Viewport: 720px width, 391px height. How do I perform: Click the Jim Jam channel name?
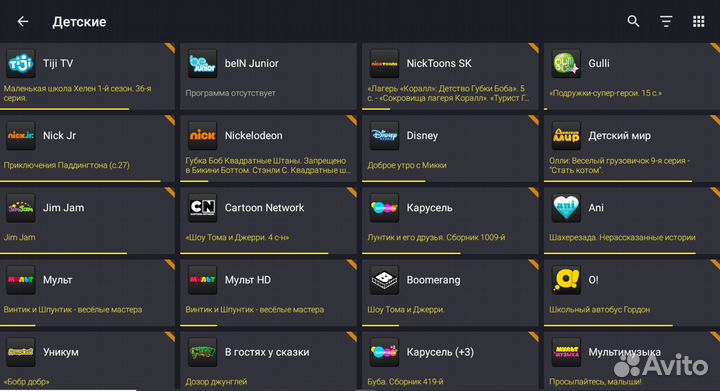coord(63,208)
